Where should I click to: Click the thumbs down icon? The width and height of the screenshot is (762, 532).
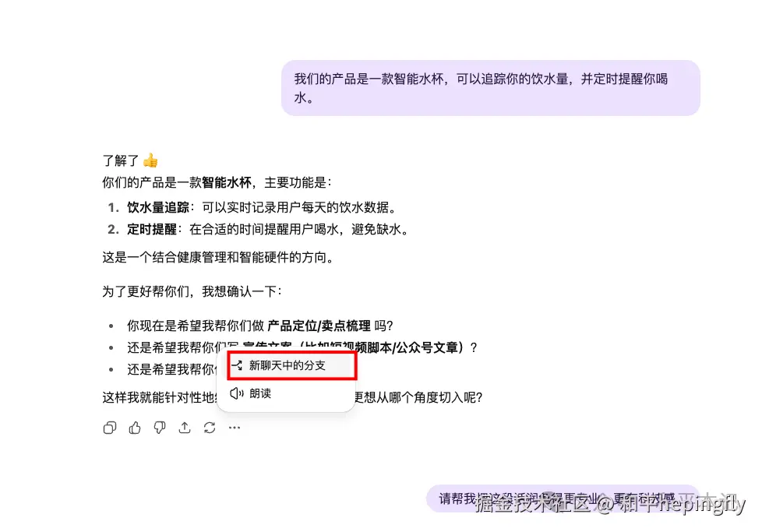click(x=160, y=428)
